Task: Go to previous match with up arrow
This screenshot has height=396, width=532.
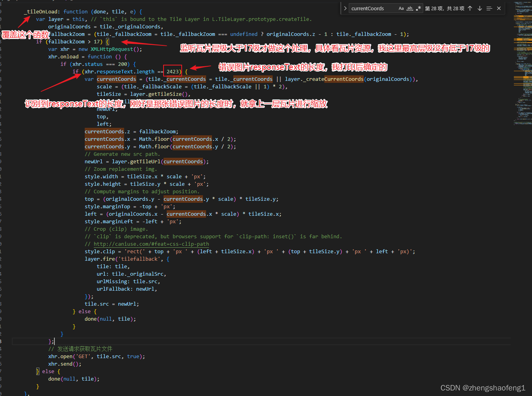Action: point(470,8)
